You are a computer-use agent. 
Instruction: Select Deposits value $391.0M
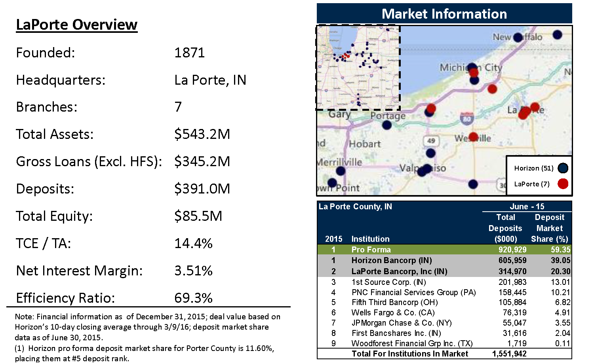(202, 189)
